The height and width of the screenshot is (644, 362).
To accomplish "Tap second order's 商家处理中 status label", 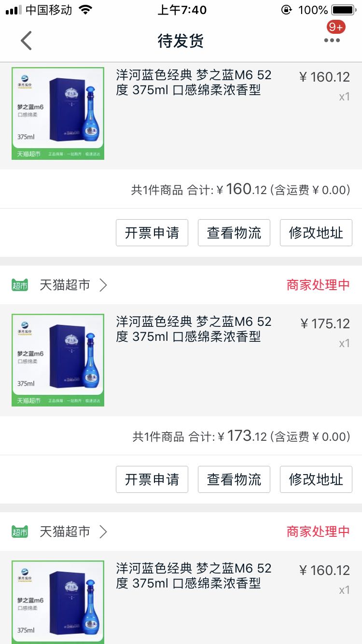I will coord(318,285).
